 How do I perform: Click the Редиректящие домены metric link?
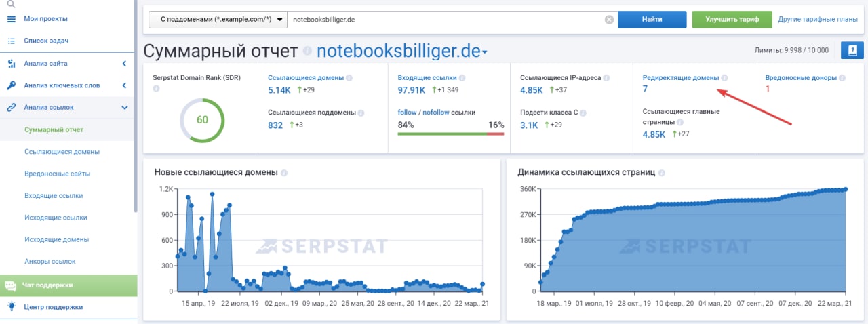tap(680, 78)
